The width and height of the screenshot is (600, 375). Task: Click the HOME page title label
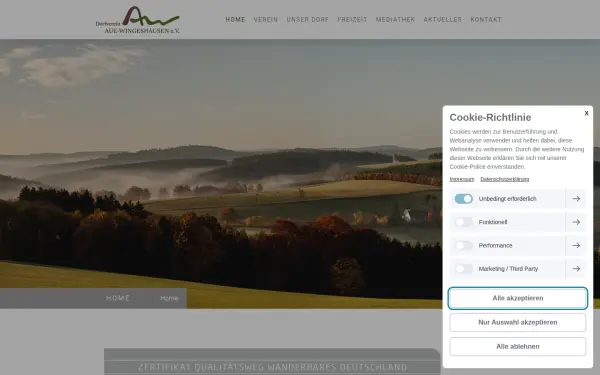[118, 298]
